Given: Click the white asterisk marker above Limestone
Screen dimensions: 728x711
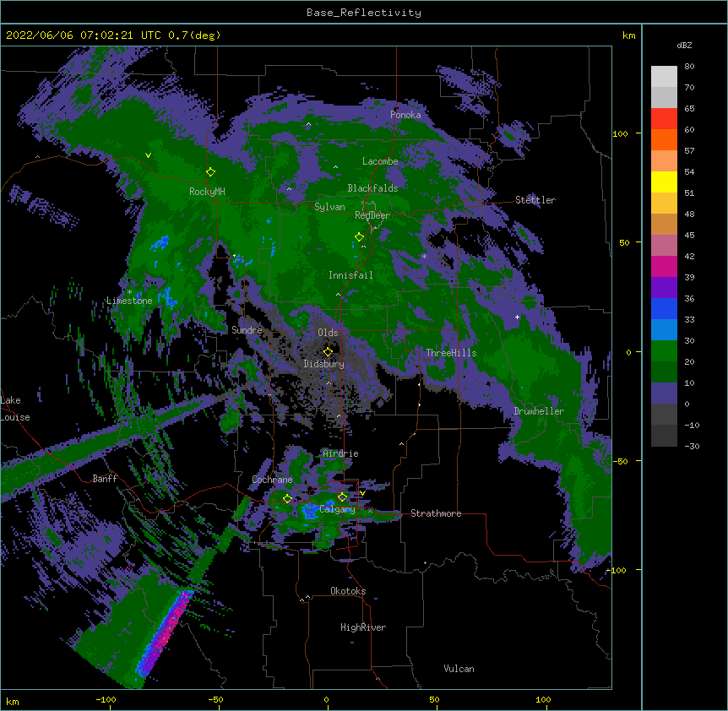Looking at the screenshot, I should click(x=129, y=292).
